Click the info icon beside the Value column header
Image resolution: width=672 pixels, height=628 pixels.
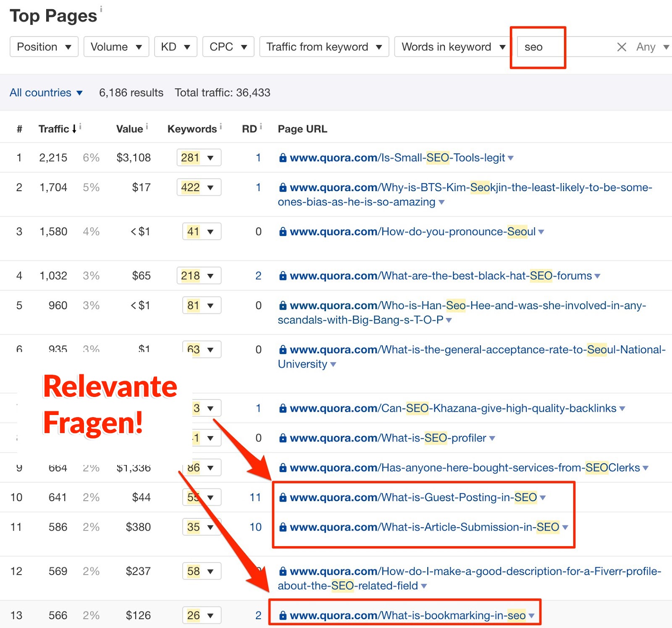(147, 125)
